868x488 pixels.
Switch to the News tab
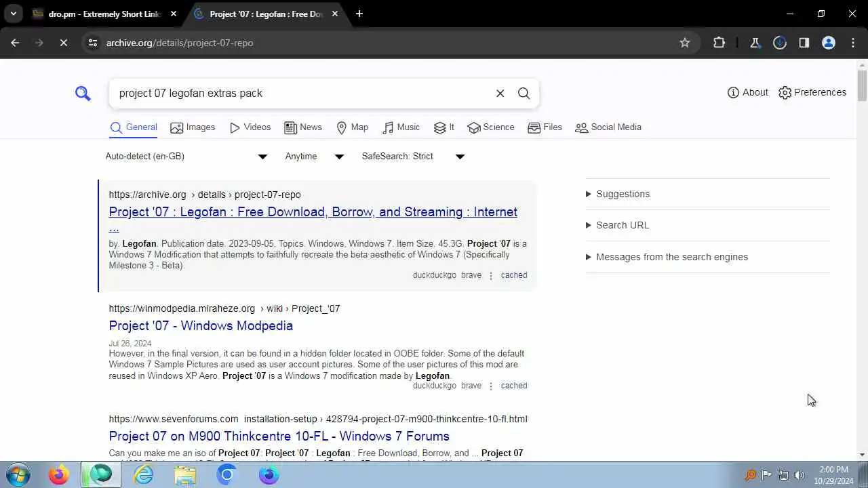point(303,127)
